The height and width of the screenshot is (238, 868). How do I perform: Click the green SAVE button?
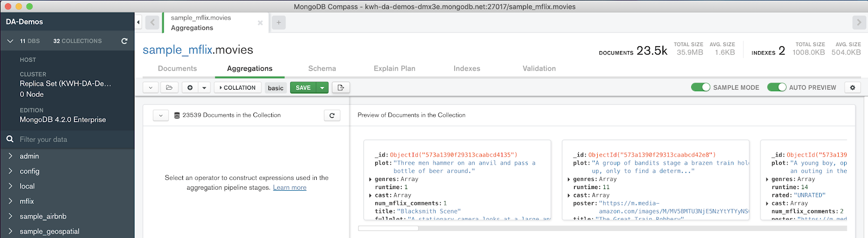click(303, 87)
